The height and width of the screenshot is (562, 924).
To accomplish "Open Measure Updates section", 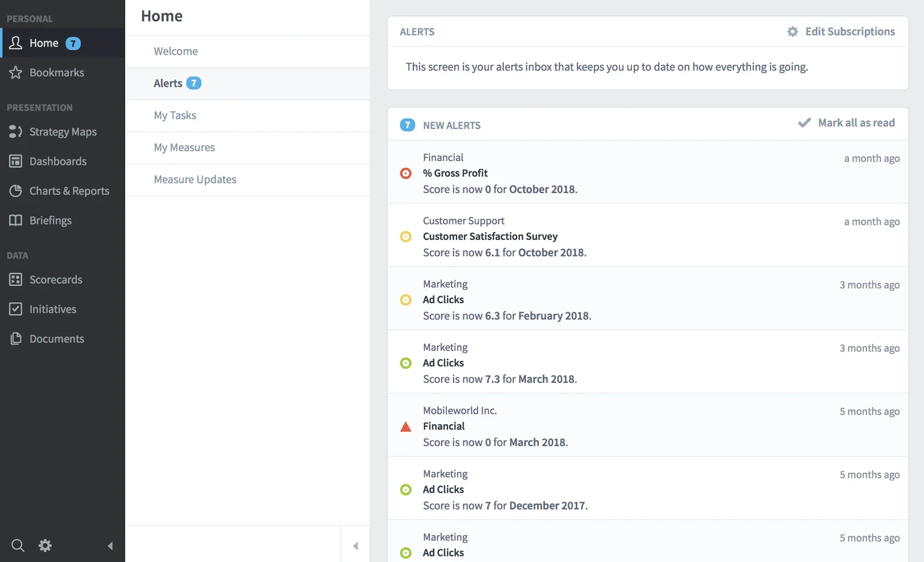I will click(195, 180).
